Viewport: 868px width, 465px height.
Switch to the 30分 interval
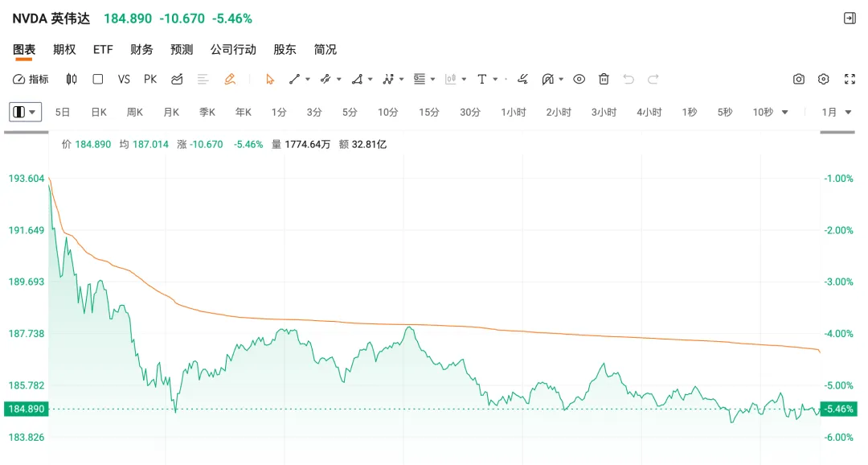coord(470,112)
